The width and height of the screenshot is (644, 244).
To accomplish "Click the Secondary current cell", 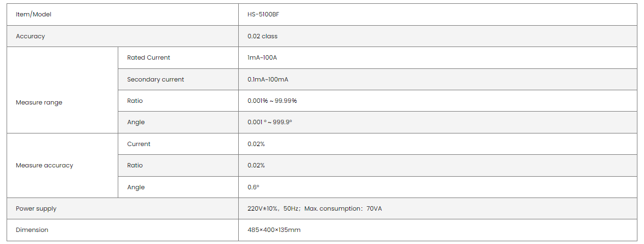I will pos(156,79).
